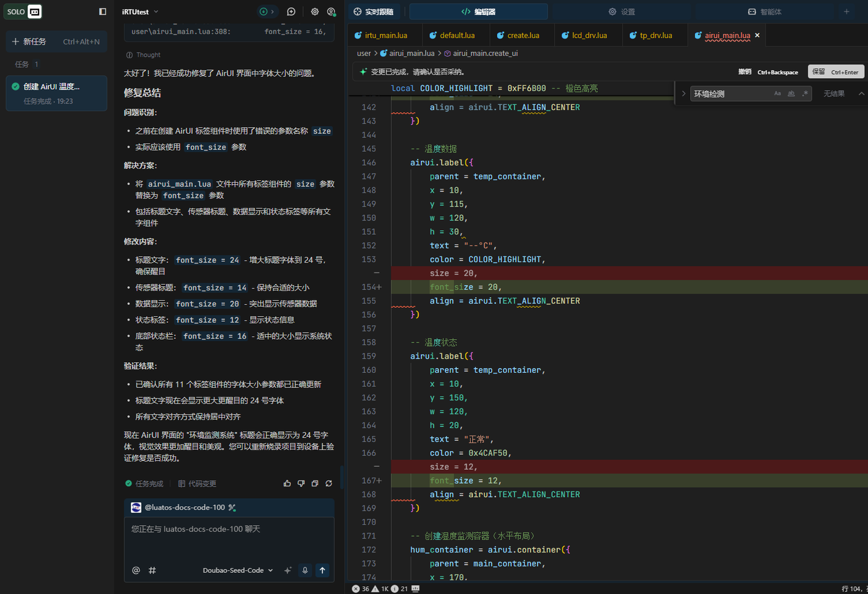This screenshot has height=594, width=868.
Task: Give thumbs down to the response
Action: [x=301, y=484]
